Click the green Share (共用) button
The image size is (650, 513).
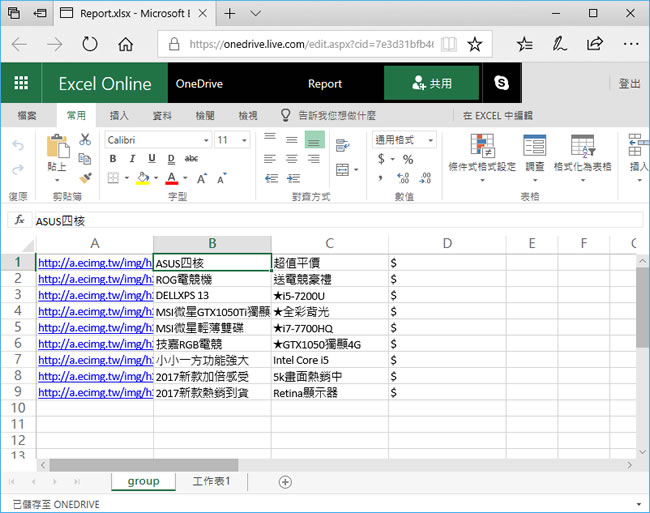pyautogui.click(x=432, y=83)
